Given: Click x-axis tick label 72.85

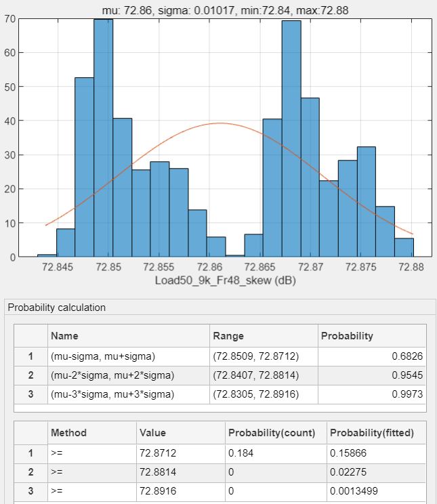Looking at the screenshot, I should click(x=108, y=267).
